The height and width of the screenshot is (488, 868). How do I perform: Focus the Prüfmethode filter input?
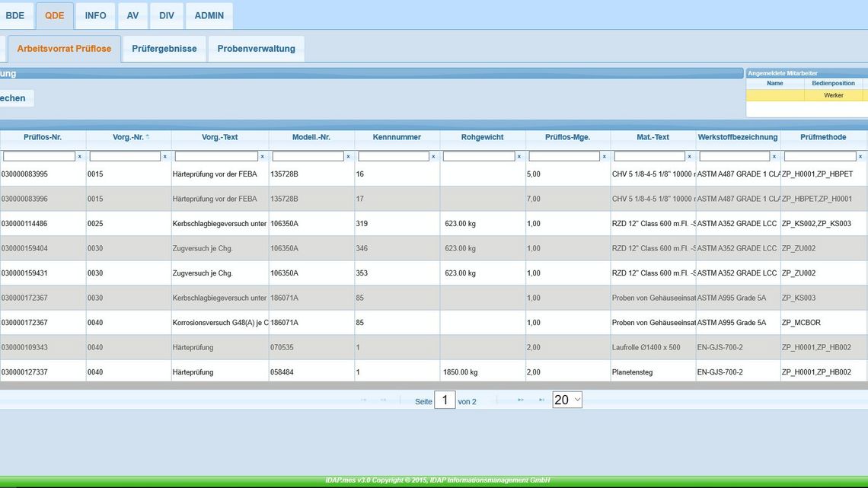[x=820, y=157]
